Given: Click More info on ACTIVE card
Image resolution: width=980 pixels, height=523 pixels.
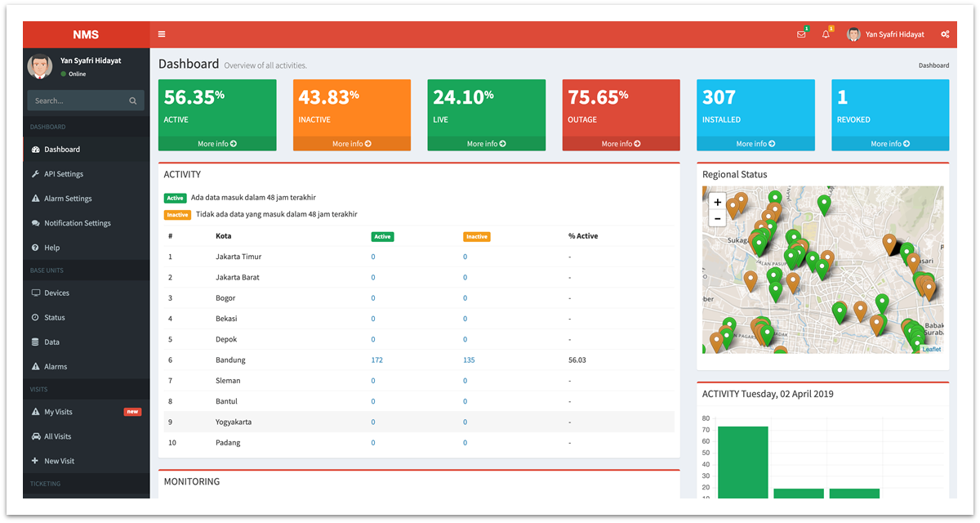Looking at the screenshot, I should [217, 144].
